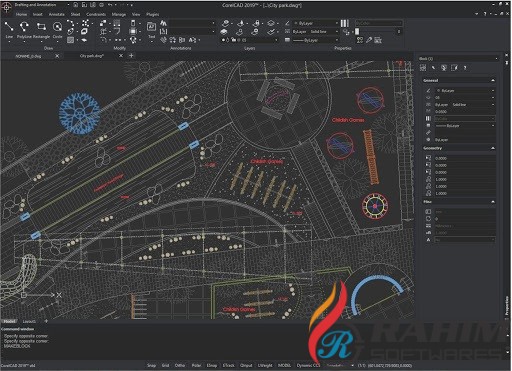Toggle Dynamic CCS in the status bar
This screenshot has width=512, height=371.
click(308, 365)
